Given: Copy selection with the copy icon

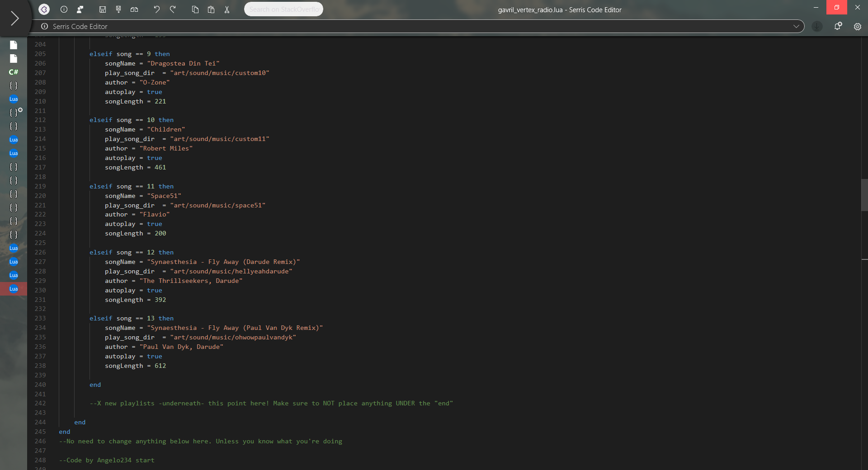Looking at the screenshot, I should point(195,9).
